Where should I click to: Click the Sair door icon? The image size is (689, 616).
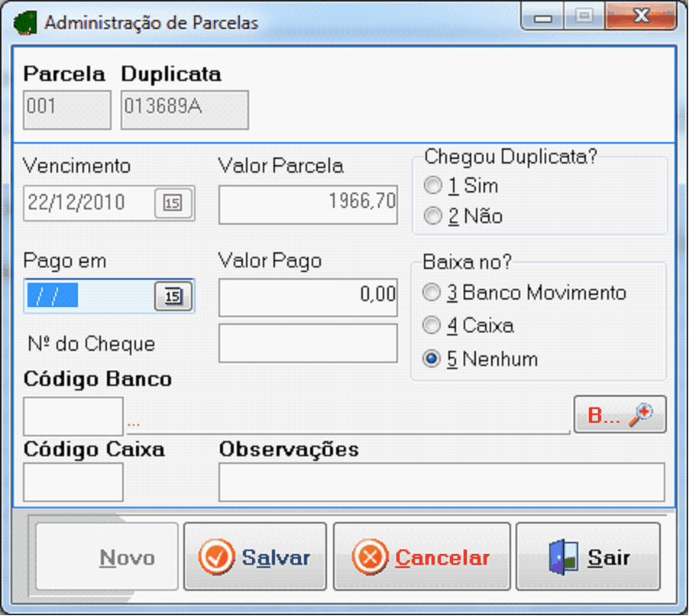561,558
